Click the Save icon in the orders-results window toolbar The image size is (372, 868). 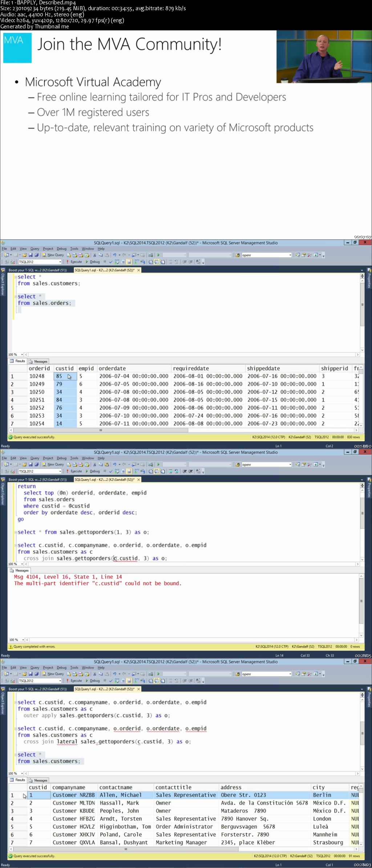click(31, 255)
